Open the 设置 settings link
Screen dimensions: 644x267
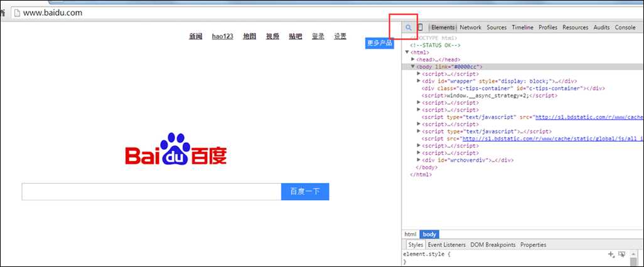(x=340, y=36)
